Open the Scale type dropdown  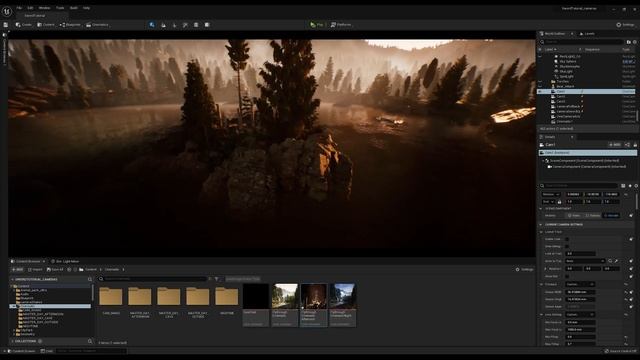point(548,202)
